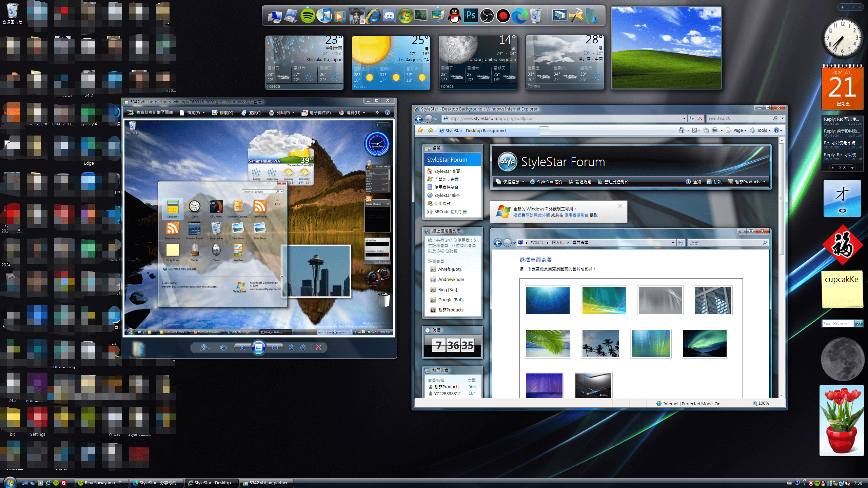Open the 修復(X) fix tool in Photo Gallery
The height and width of the screenshot is (488, 868).
[x=222, y=113]
